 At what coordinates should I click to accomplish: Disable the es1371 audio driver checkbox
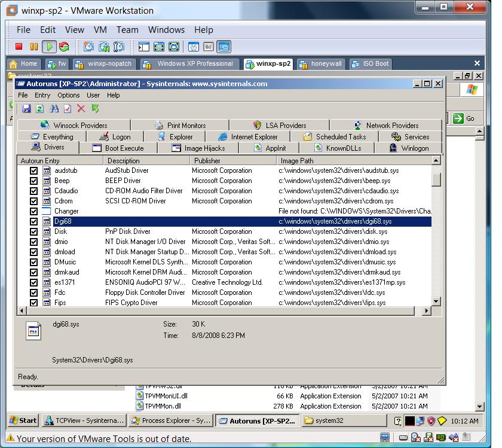tap(33, 283)
